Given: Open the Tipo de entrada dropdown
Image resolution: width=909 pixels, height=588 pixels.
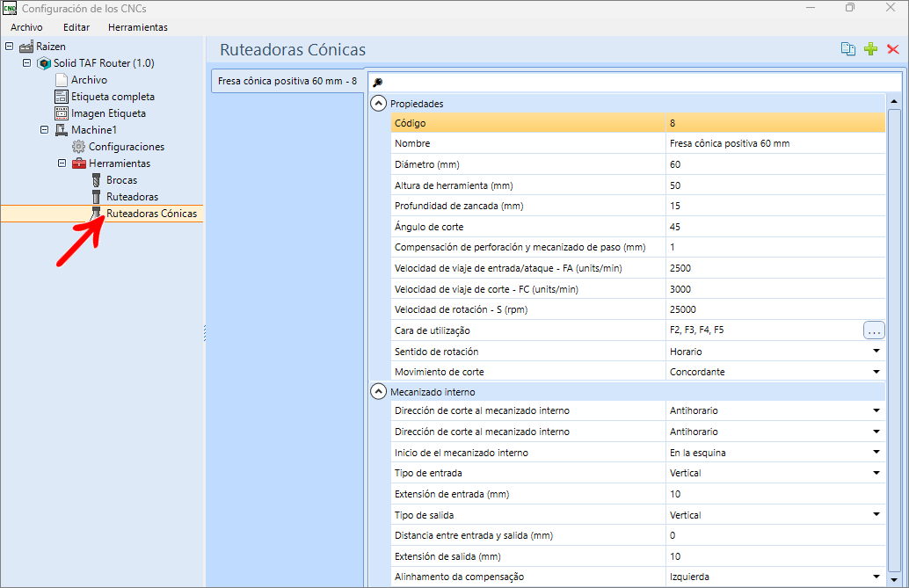Looking at the screenshot, I should [876, 473].
